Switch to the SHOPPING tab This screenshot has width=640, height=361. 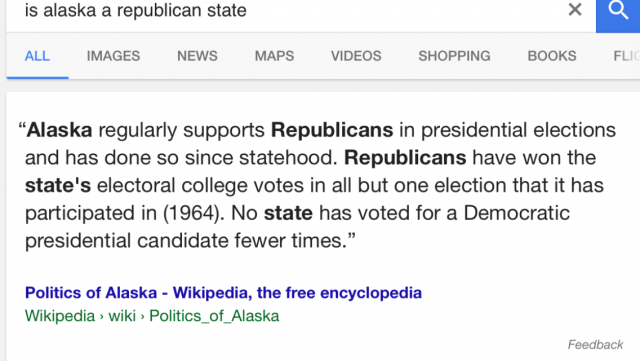(x=454, y=56)
